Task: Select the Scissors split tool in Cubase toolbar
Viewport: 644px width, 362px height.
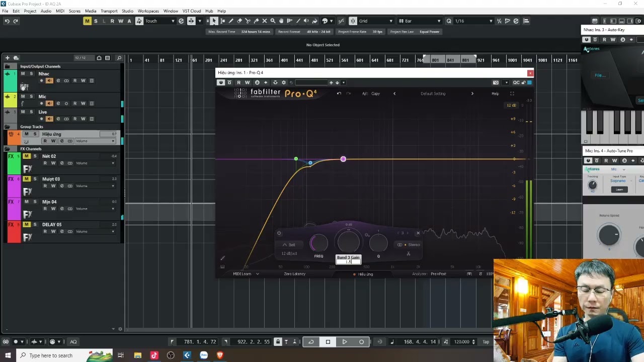Action: click(248, 21)
